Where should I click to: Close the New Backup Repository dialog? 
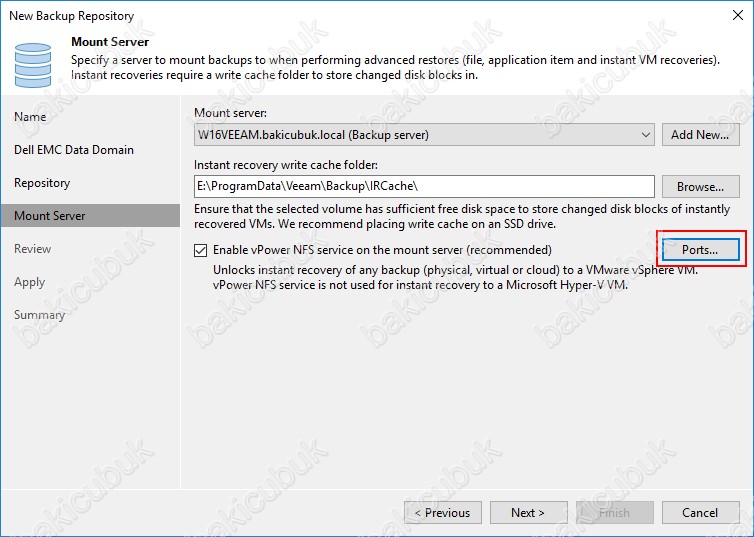coord(738,15)
